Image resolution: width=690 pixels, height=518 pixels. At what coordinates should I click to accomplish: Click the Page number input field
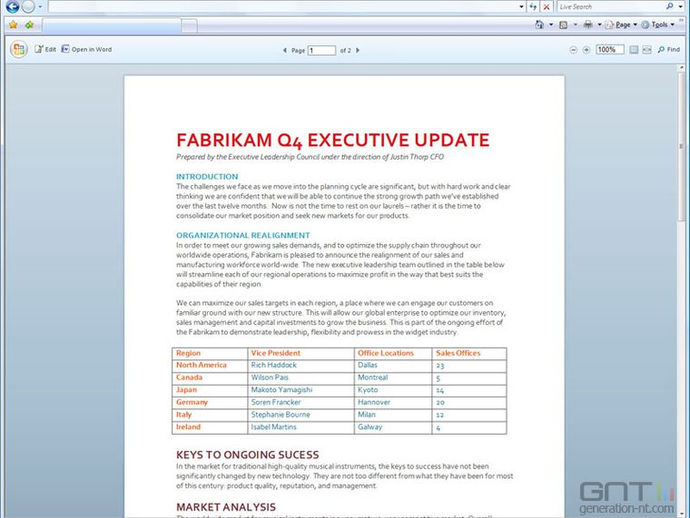click(x=322, y=50)
